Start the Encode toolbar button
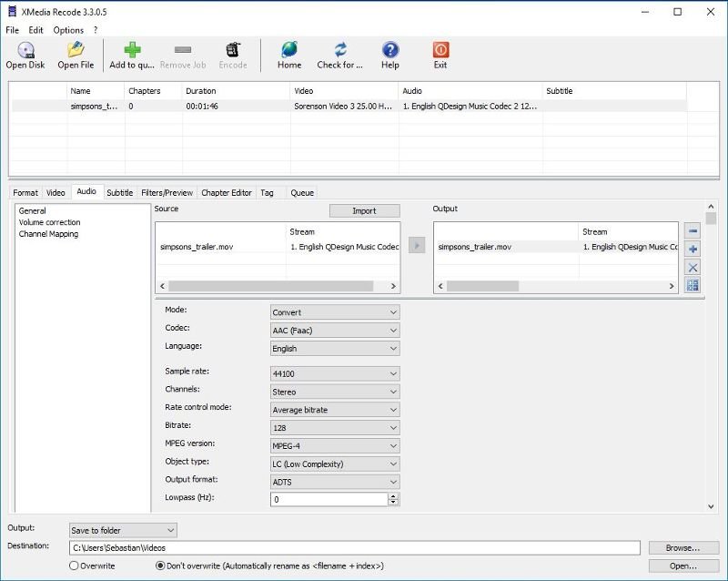 233,55
